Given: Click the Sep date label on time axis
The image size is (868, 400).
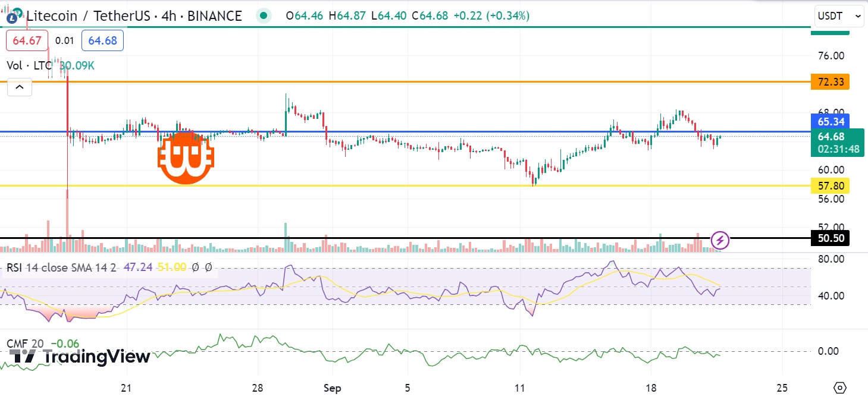Looking at the screenshot, I should [333, 388].
